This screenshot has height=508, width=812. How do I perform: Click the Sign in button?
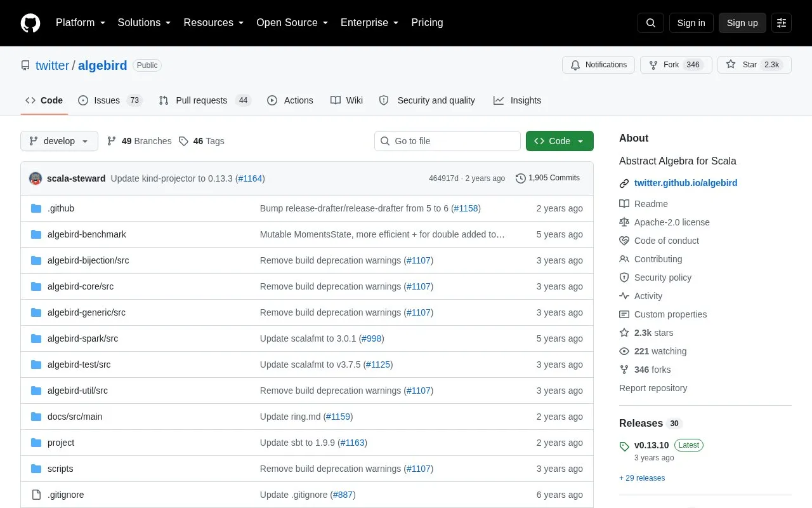point(691,23)
